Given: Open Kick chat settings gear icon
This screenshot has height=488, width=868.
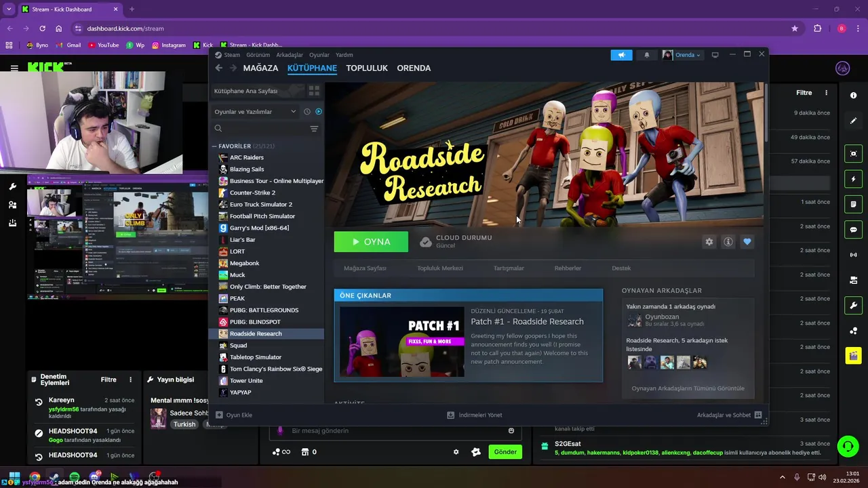Looking at the screenshot, I should [x=456, y=452].
